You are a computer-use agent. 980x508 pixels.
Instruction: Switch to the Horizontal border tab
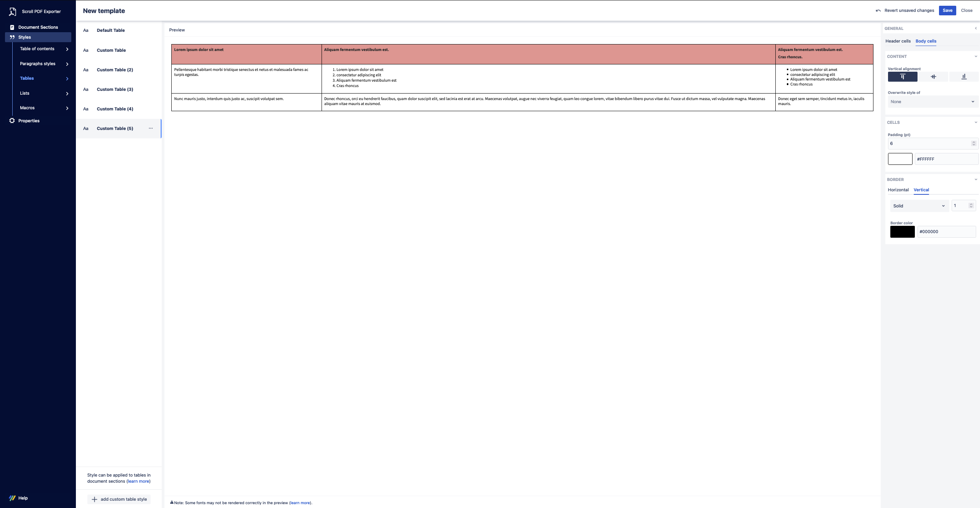pos(898,190)
